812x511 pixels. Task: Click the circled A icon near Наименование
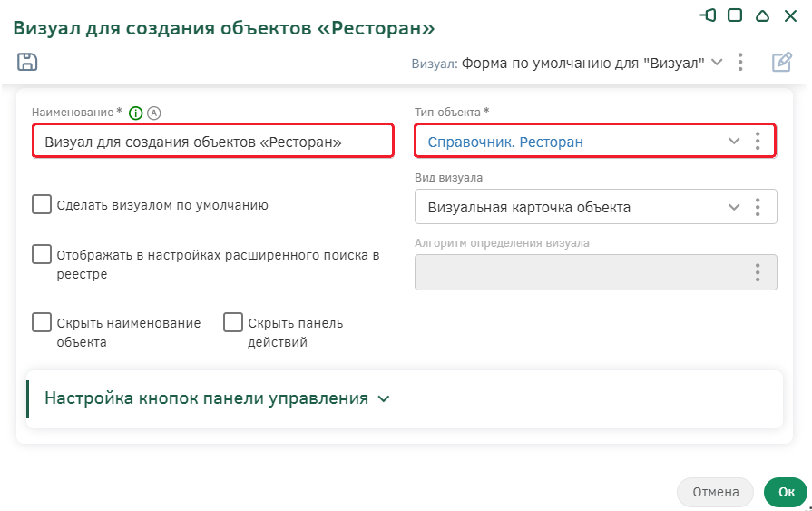[154, 113]
